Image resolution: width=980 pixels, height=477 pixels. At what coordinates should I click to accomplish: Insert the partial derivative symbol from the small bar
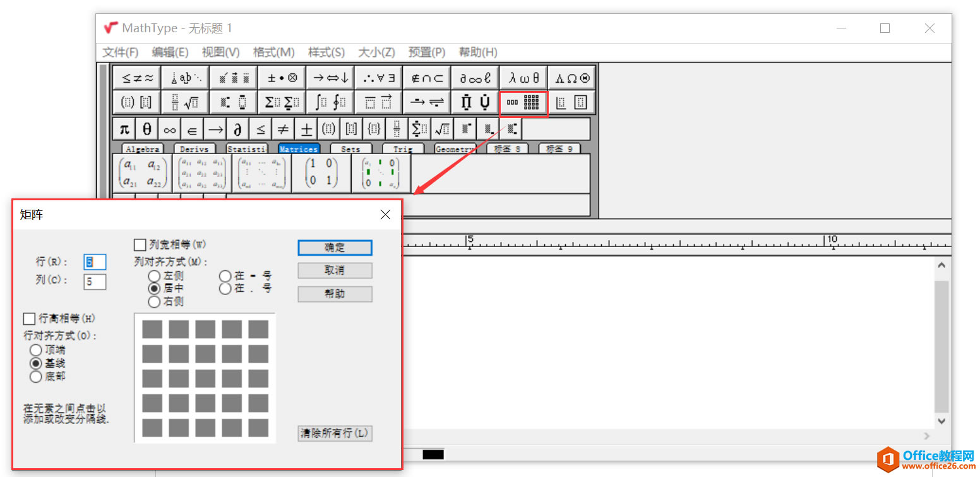click(238, 129)
